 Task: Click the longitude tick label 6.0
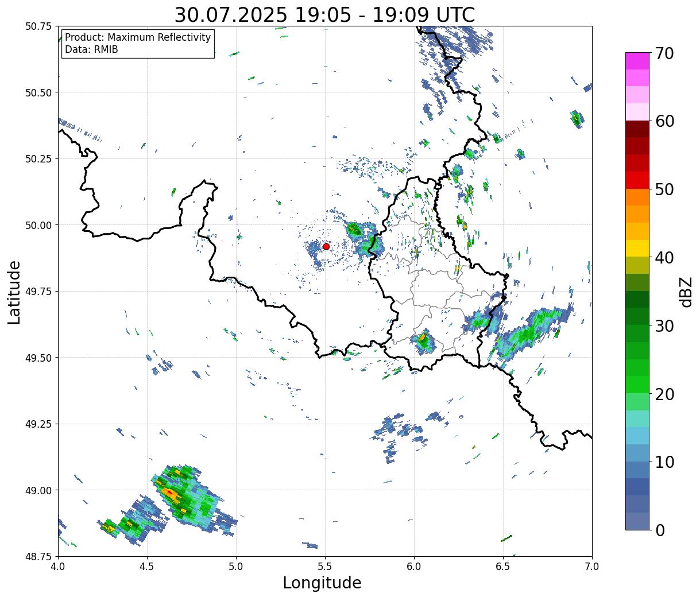point(414,566)
